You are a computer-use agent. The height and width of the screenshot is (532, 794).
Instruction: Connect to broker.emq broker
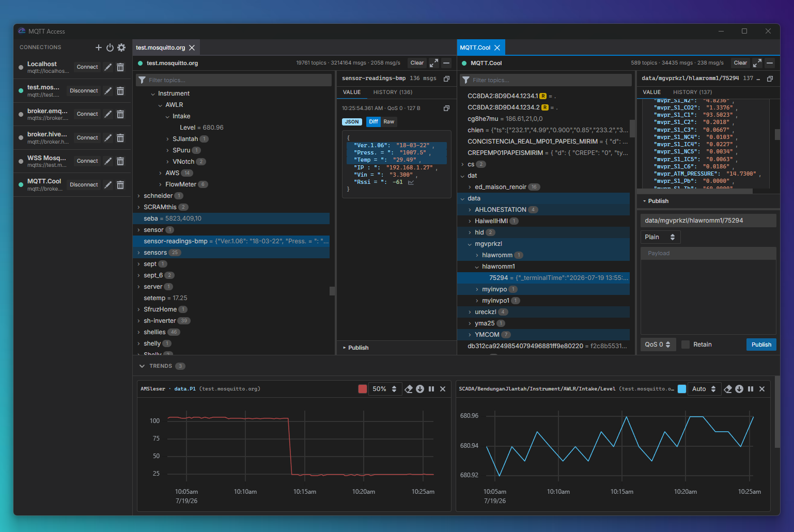point(87,114)
